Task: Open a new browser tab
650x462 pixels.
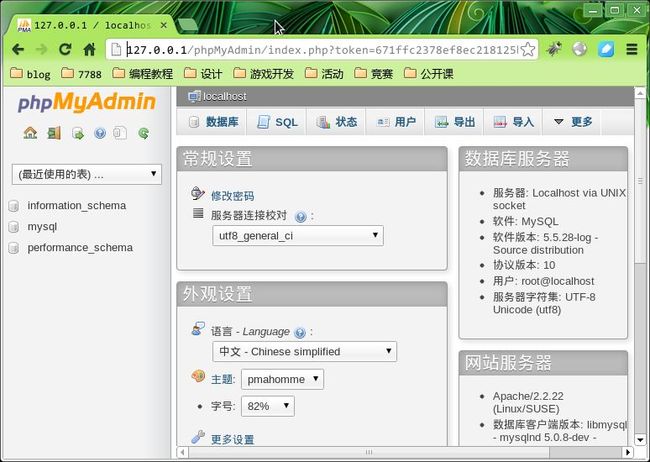Action: [188, 26]
